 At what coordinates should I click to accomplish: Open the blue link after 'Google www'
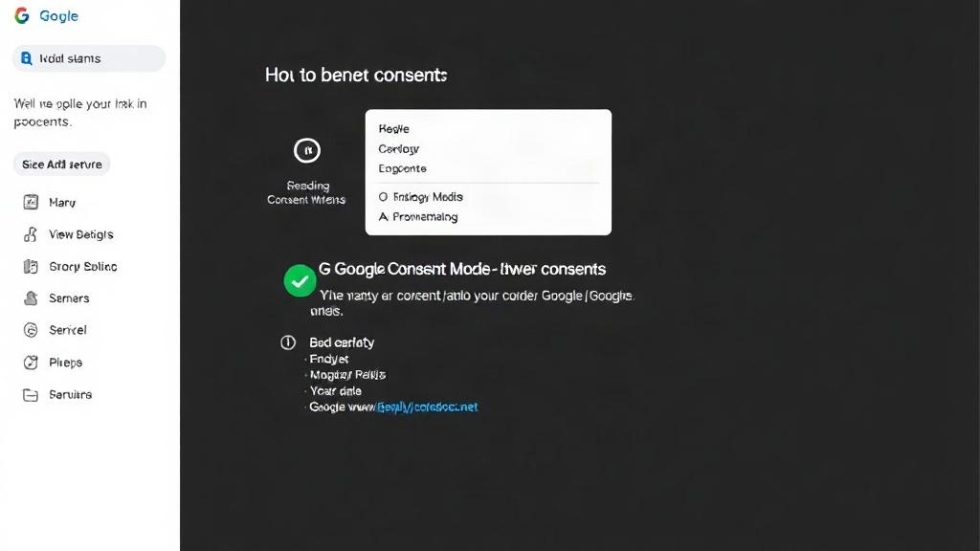coord(428,407)
